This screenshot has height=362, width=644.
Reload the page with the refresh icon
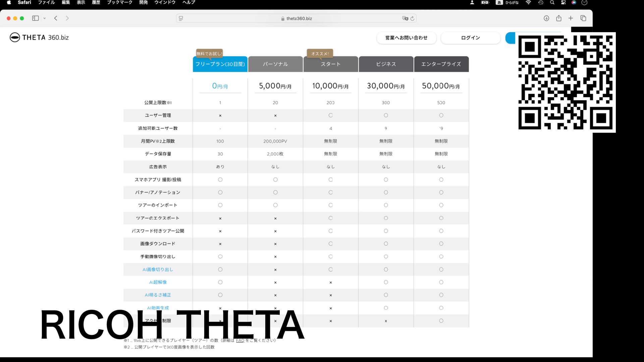tap(412, 18)
